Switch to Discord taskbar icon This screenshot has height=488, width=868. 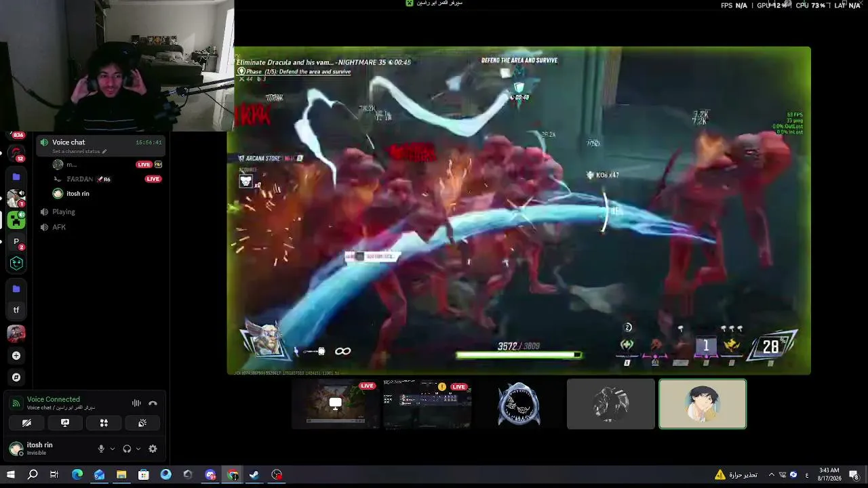(210, 474)
